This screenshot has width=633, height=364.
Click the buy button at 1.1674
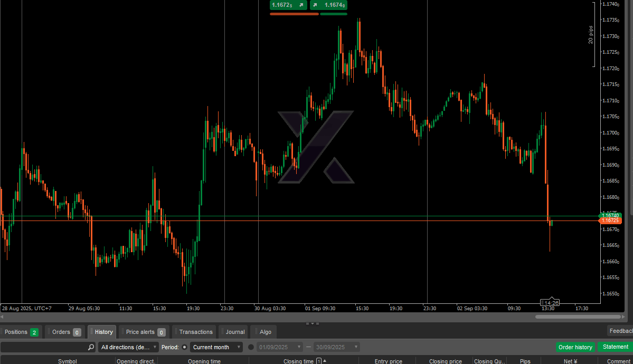pos(328,5)
